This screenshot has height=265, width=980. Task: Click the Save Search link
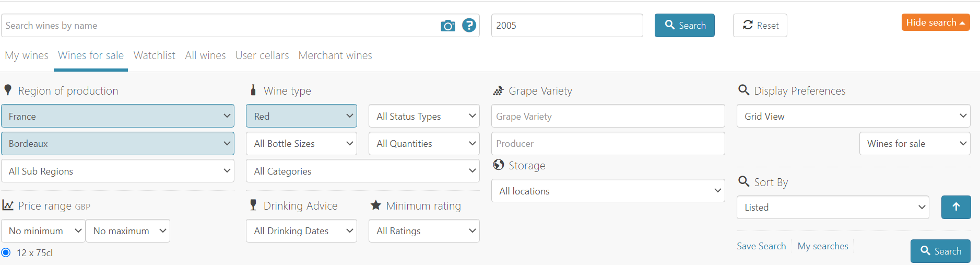tap(761, 246)
